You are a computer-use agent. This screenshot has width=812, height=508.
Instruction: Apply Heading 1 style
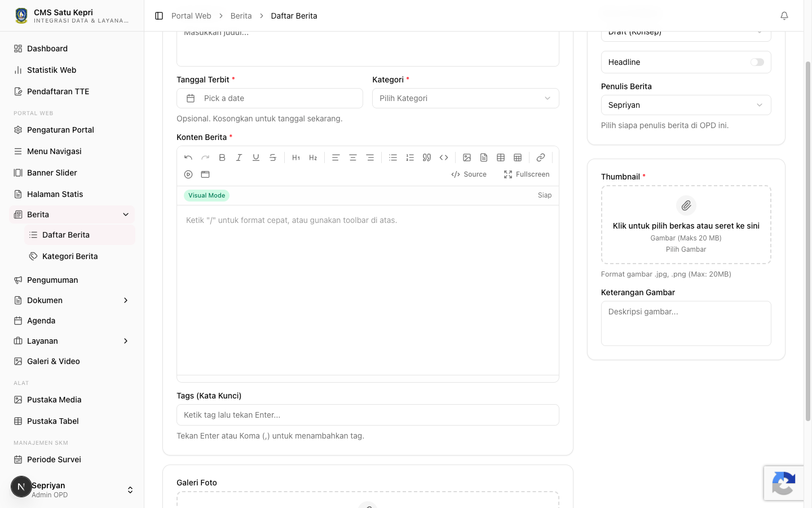[x=296, y=157]
